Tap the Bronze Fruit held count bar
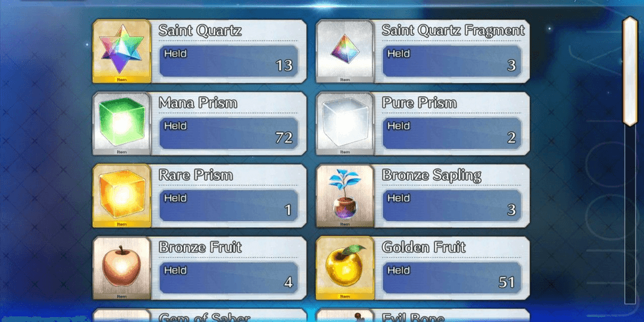The image size is (644, 322). pos(229,278)
